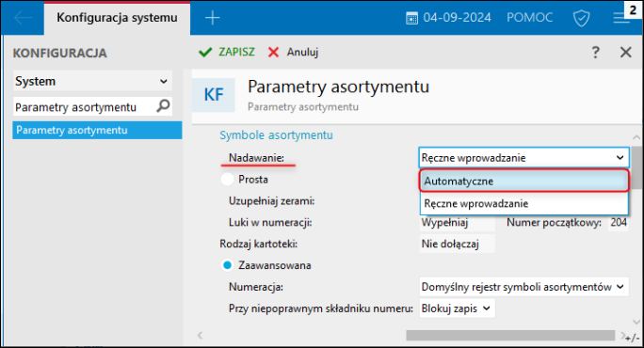Open POMOC help menu
The image size is (644, 348).
[529, 18]
